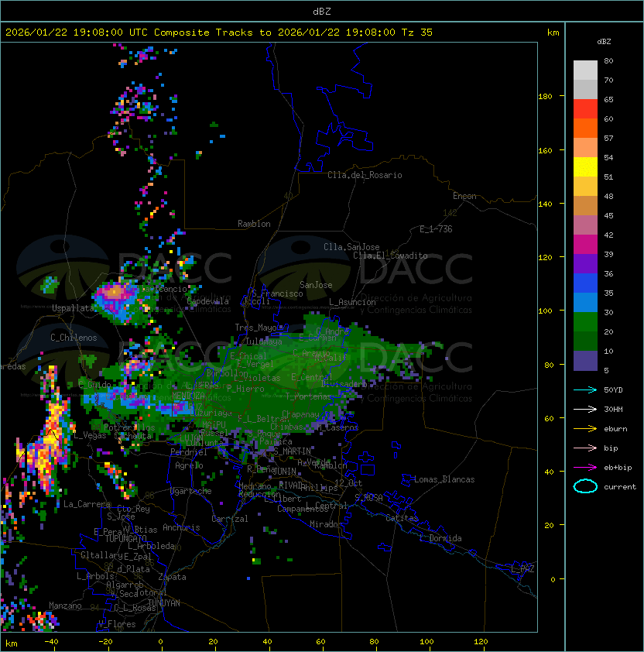Image resolution: width=644 pixels, height=652 pixels.
Task: Click the 'S_Francisco' map label
Action: (277, 293)
